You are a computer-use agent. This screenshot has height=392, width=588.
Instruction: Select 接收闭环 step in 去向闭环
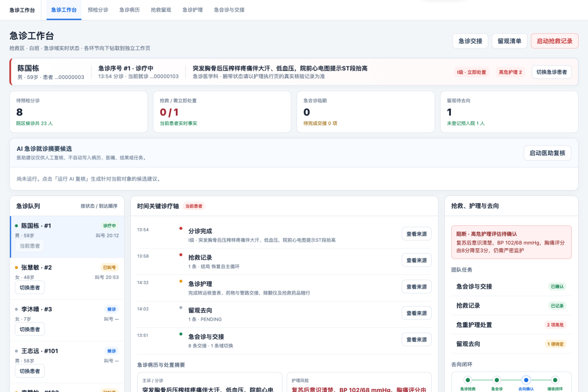(555, 383)
